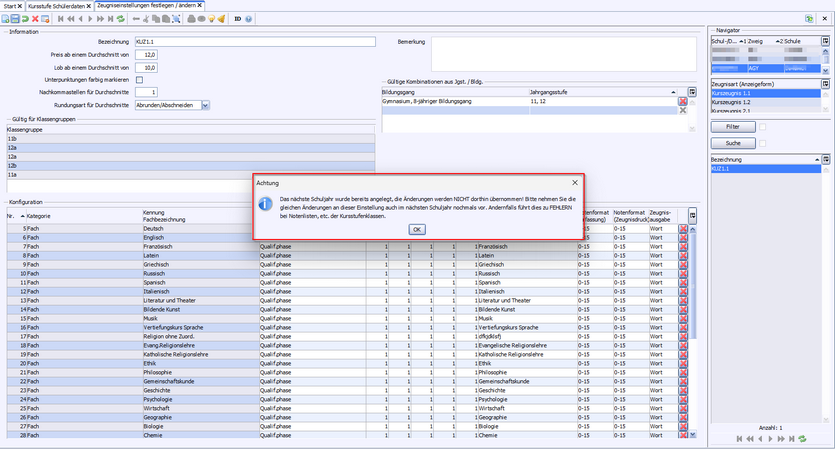The height and width of the screenshot is (449, 835).
Task: Switch to the Start tab
Action: [10, 6]
